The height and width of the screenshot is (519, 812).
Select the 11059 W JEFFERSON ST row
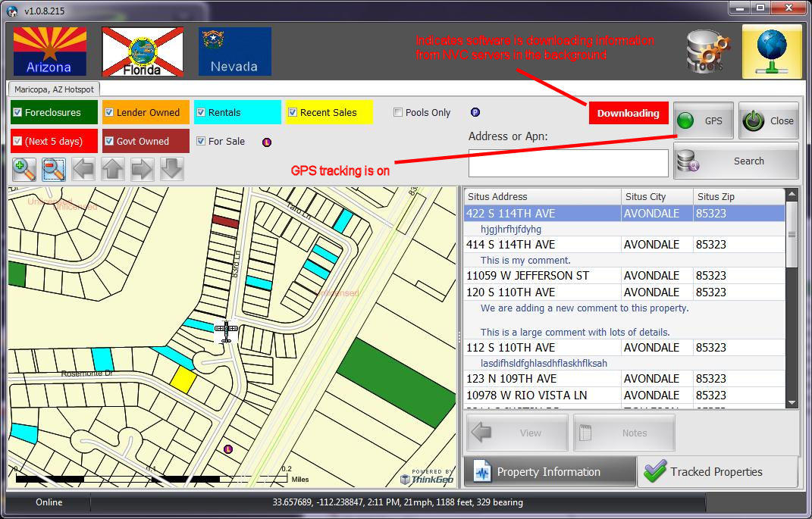click(625, 275)
